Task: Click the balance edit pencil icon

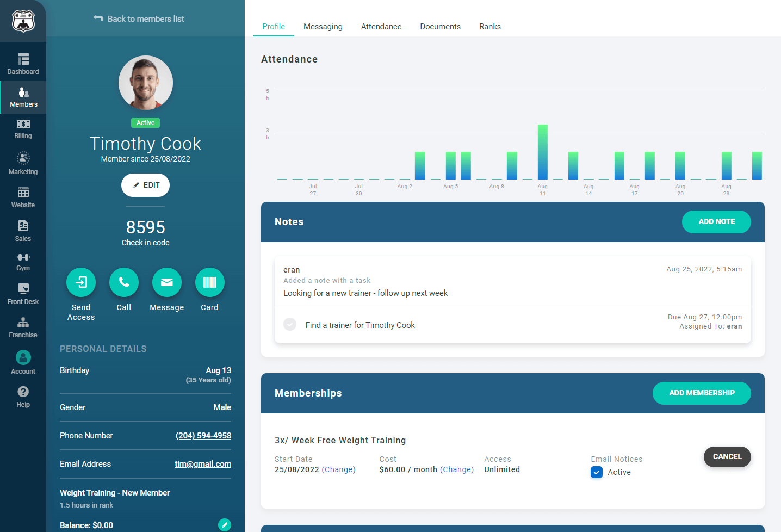Action: click(224, 524)
